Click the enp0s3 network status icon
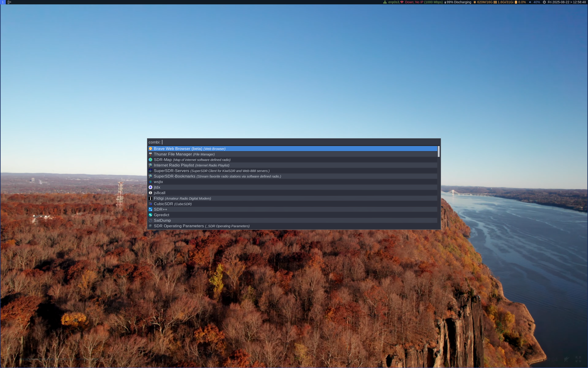The width and height of the screenshot is (588, 368). click(x=385, y=2)
